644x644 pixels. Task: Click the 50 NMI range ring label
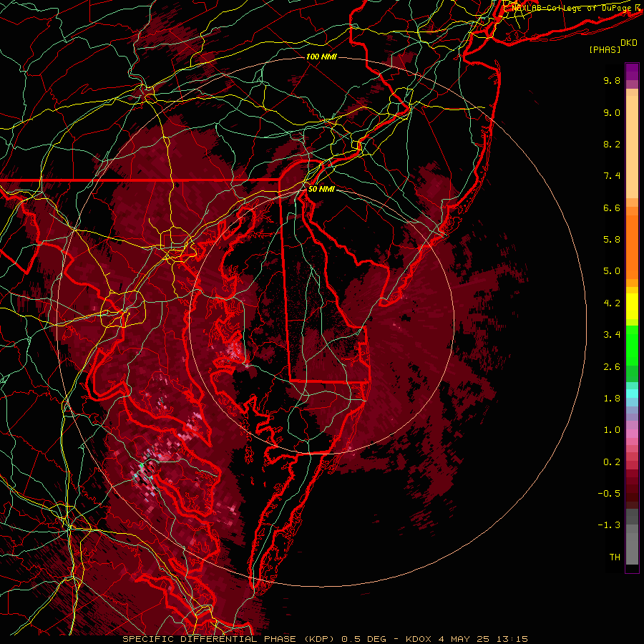coord(321,190)
